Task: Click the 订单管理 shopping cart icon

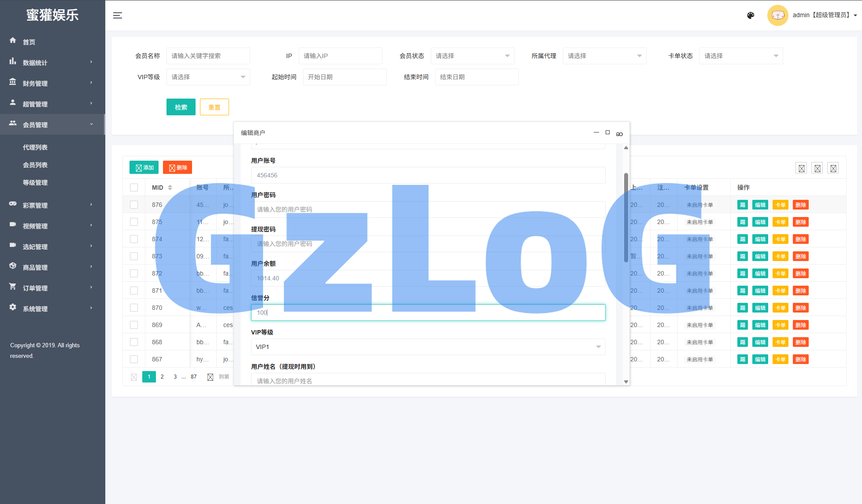Action: pyautogui.click(x=13, y=287)
